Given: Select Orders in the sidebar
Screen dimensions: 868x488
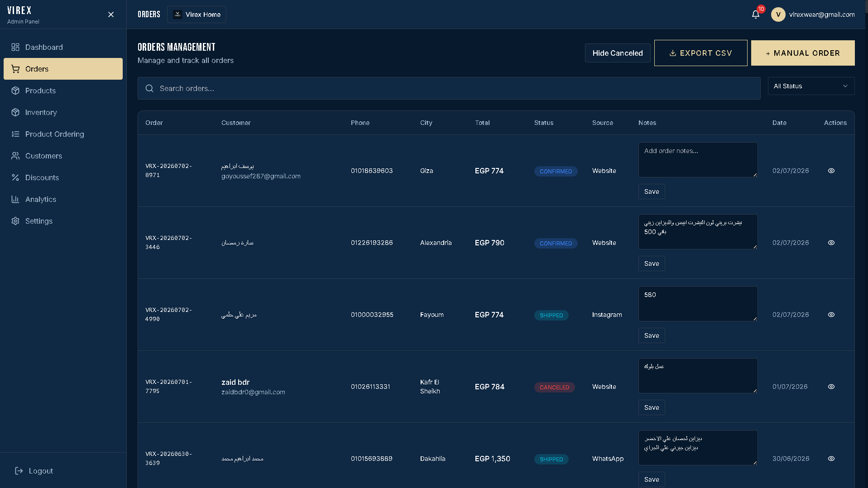Looking at the screenshot, I should tap(63, 69).
